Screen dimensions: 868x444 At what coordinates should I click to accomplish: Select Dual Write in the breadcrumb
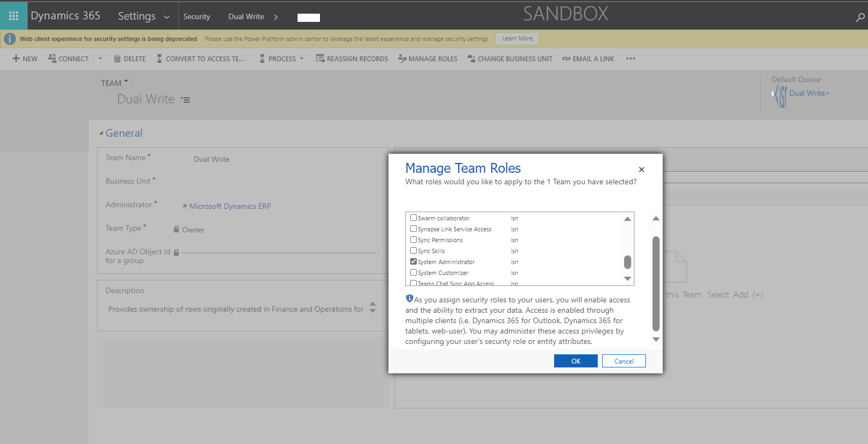point(246,16)
